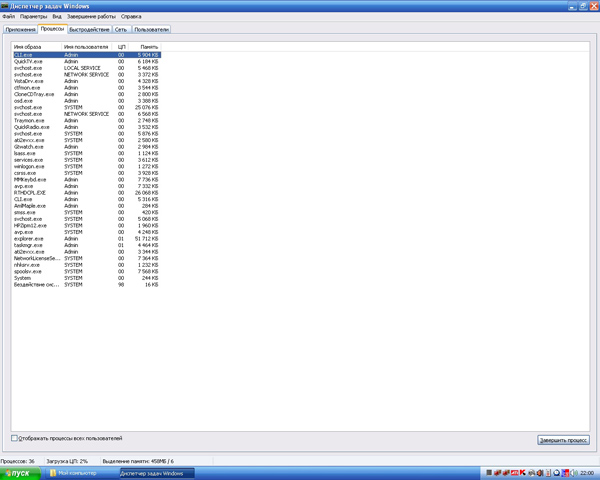Open Мой компьютер taskbar button
The image size is (600, 480).
pos(82,473)
